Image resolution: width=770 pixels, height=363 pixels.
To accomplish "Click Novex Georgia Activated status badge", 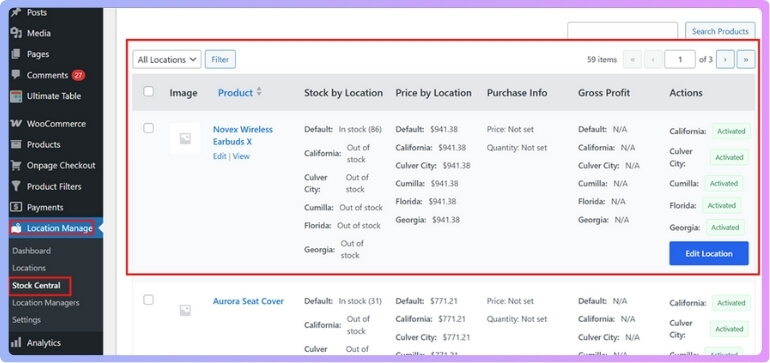I will click(725, 227).
